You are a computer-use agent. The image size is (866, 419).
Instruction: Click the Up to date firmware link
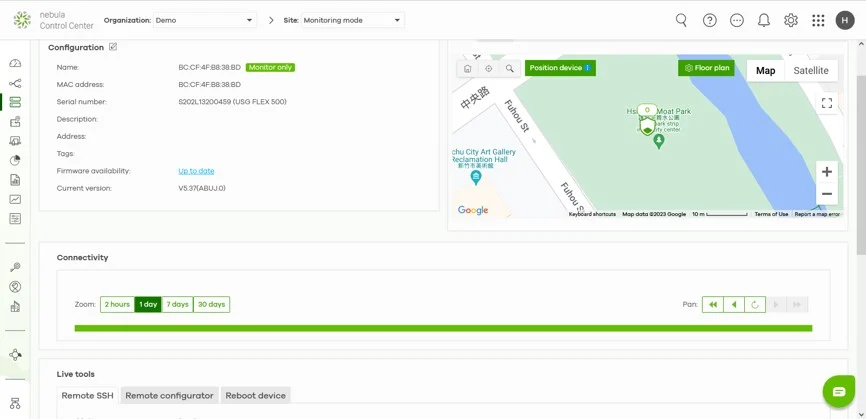(196, 171)
